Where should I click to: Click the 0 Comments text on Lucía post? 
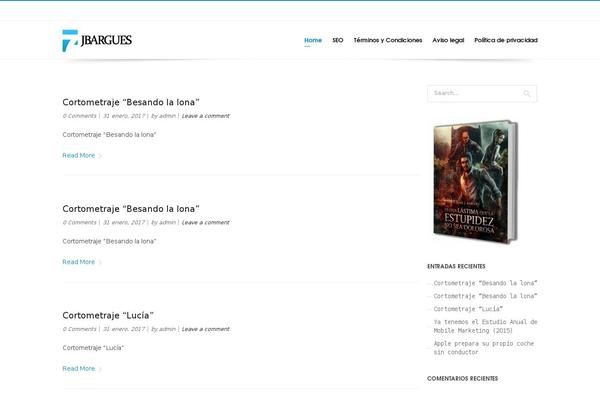(x=79, y=329)
